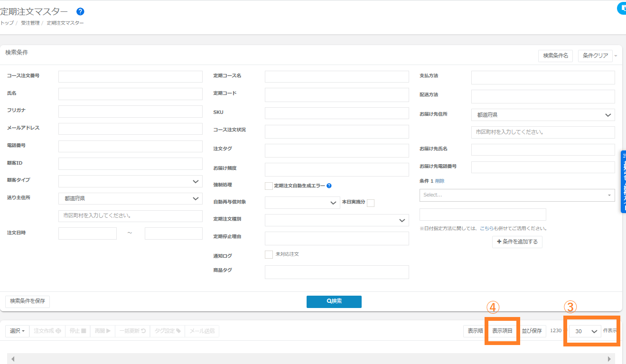Click the メール送信 toolbar button
The width and height of the screenshot is (626, 364).
tap(202, 331)
